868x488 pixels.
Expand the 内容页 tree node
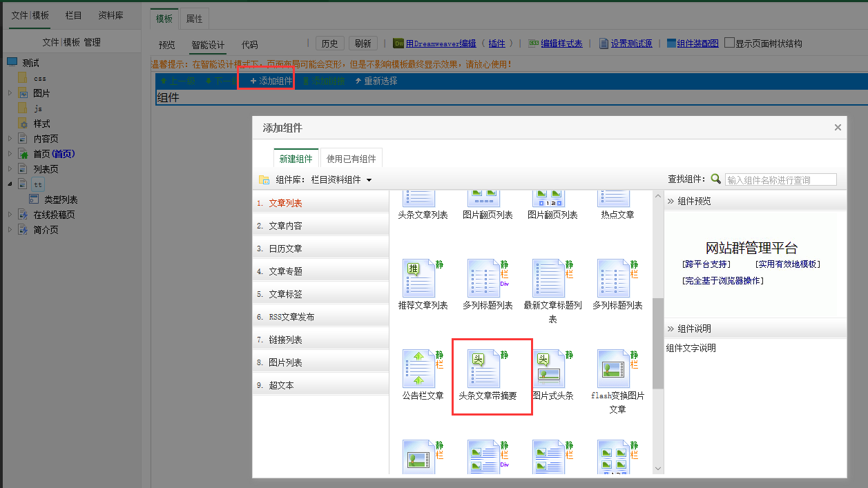click(10, 139)
